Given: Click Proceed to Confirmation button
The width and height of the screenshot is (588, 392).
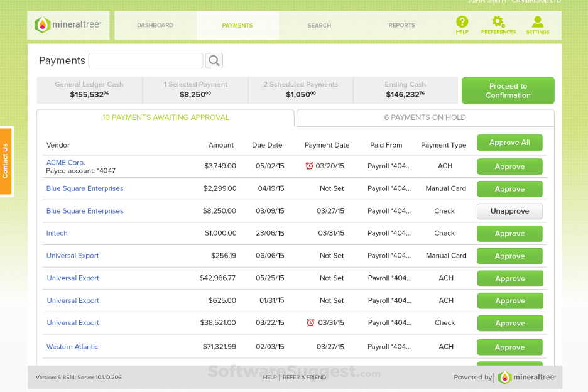Looking at the screenshot, I should 508,90.
